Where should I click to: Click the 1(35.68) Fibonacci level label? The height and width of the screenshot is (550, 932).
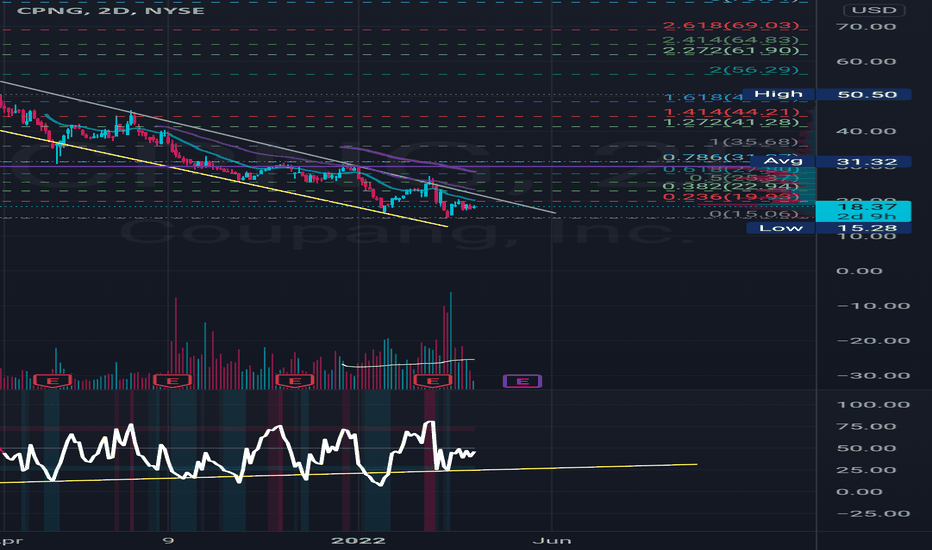(x=754, y=142)
